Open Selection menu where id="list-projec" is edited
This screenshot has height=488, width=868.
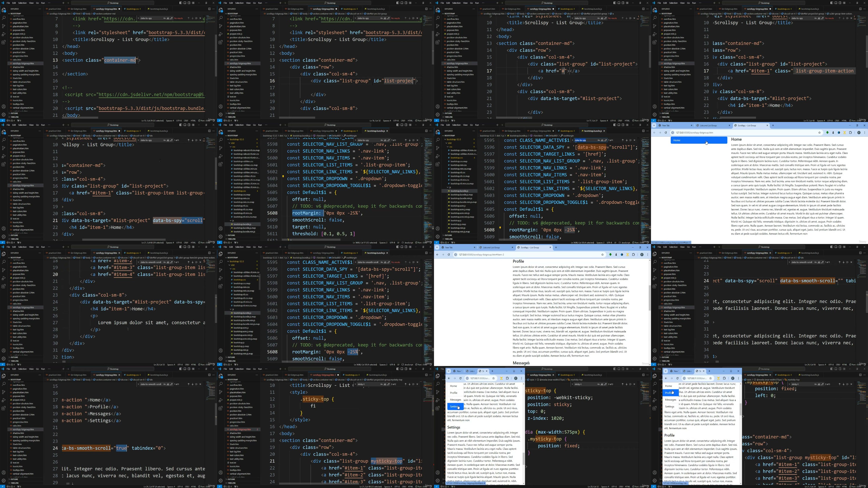click(x=239, y=3)
